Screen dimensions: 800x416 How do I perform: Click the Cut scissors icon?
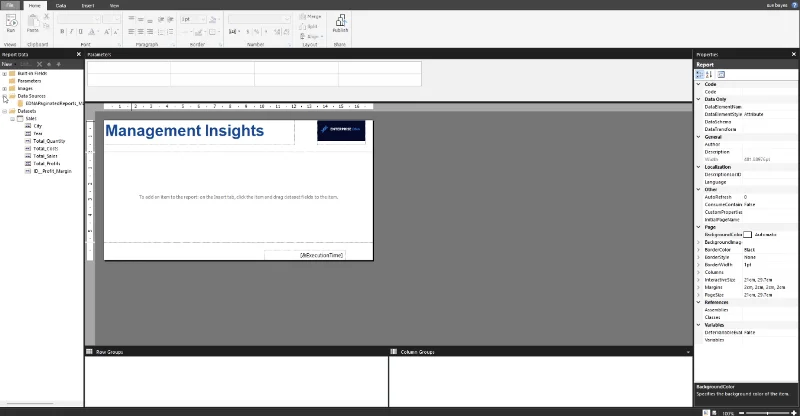(x=46, y=17)
